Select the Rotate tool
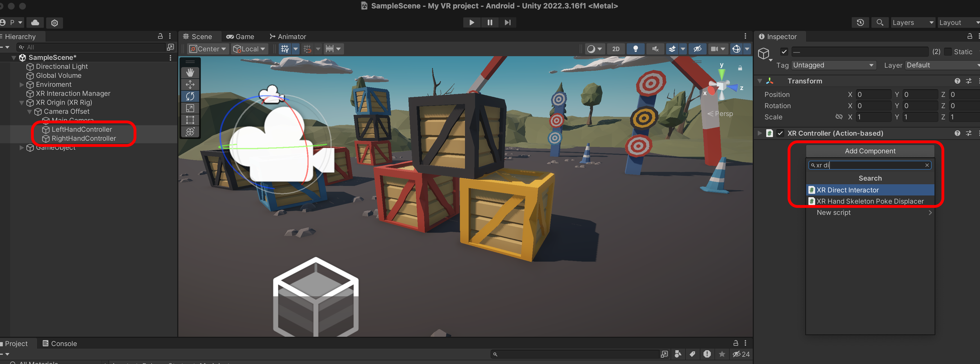980x364 pixels. coord(190,96)
